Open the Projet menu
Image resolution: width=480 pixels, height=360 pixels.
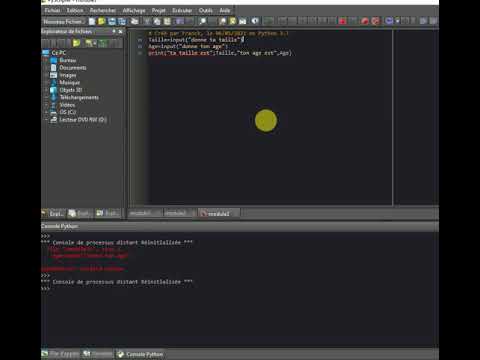coord(159,10)
